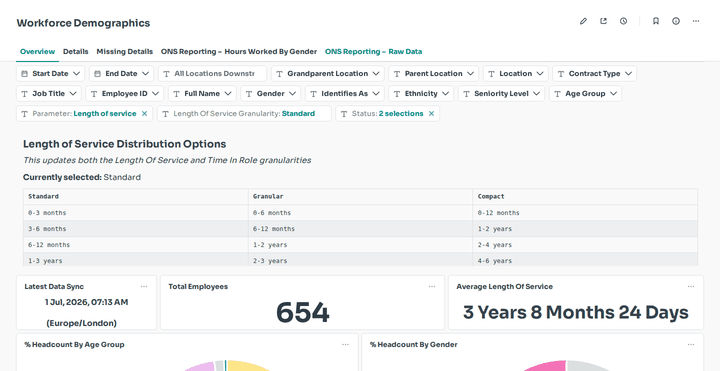Open % Headcount By Gender card menu
Screen dimensions: 720x371
(691, 344)
